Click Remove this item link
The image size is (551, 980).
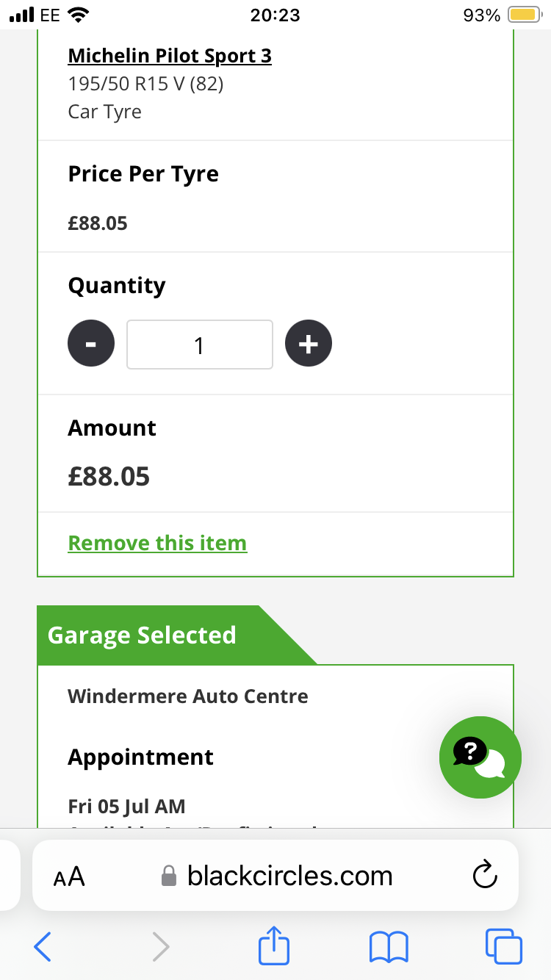(157, 543)
